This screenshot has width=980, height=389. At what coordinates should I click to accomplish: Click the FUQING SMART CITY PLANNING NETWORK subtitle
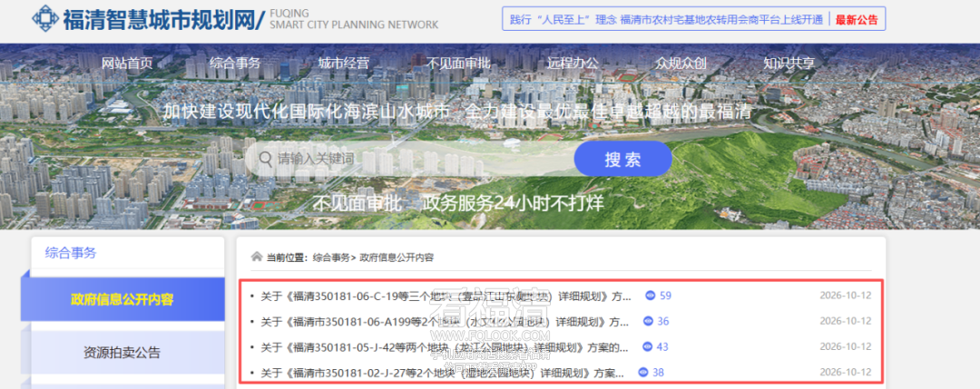point(355,19)
